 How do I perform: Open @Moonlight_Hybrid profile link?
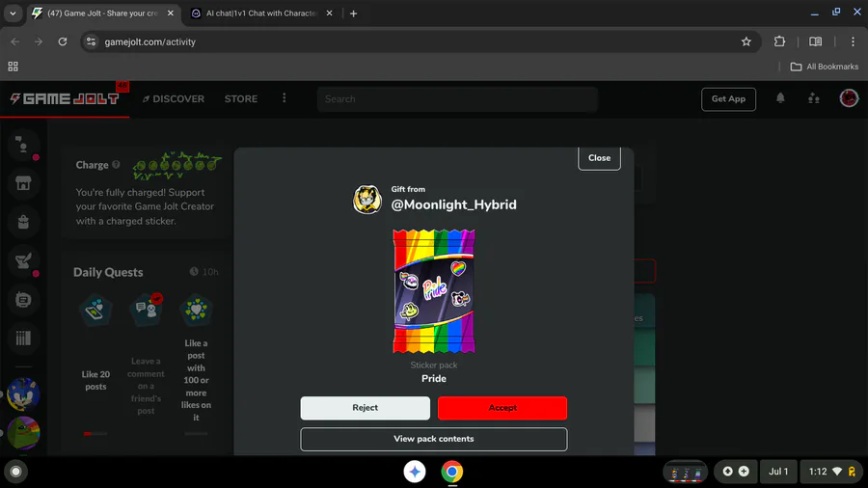(x=453, y=204)
